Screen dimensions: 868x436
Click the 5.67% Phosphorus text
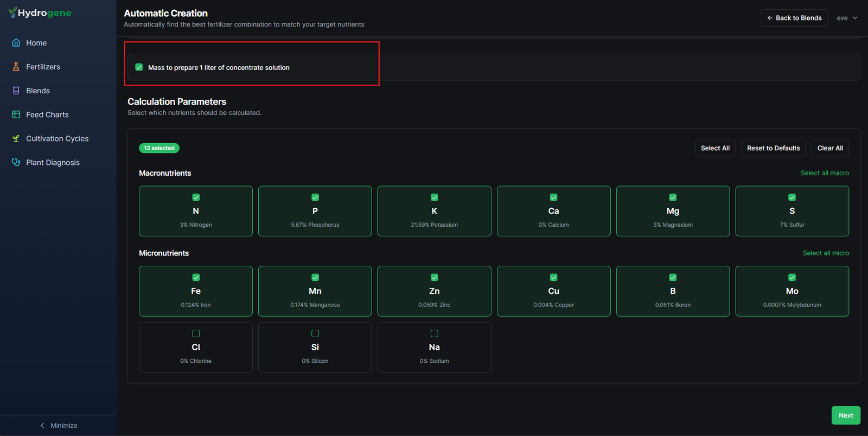[x=315, y=225]
